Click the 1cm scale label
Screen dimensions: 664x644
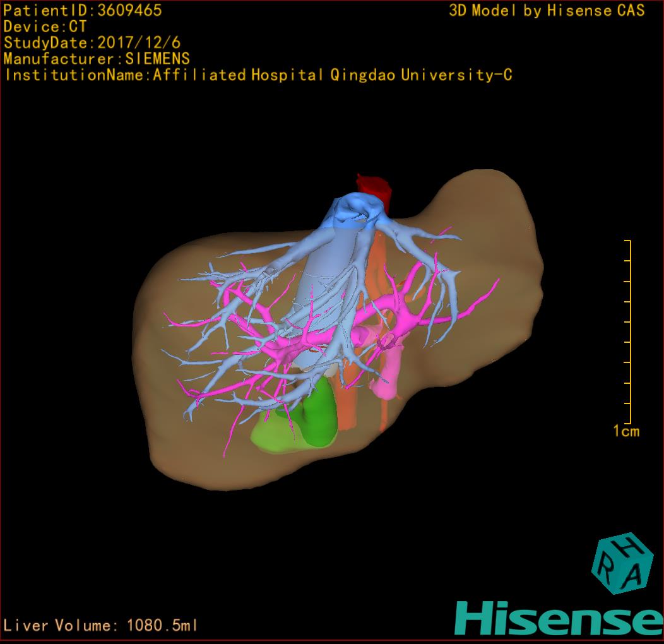[626, 431]
